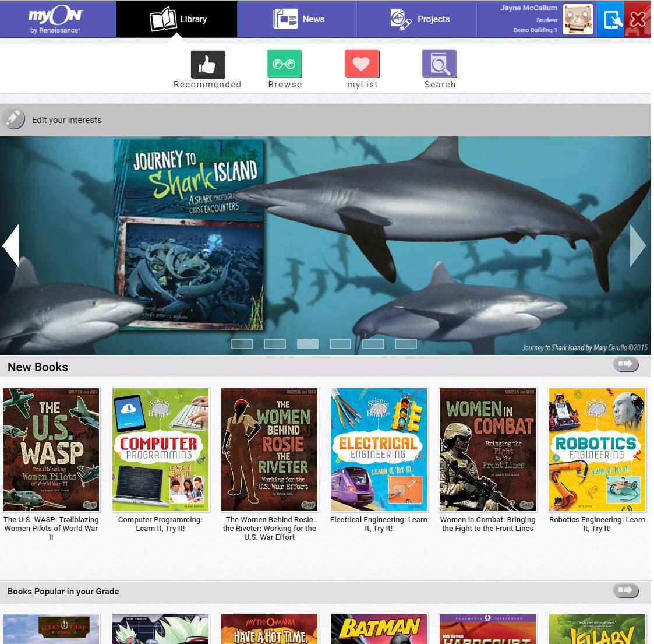Open the myList heart icon

[362, 64]
